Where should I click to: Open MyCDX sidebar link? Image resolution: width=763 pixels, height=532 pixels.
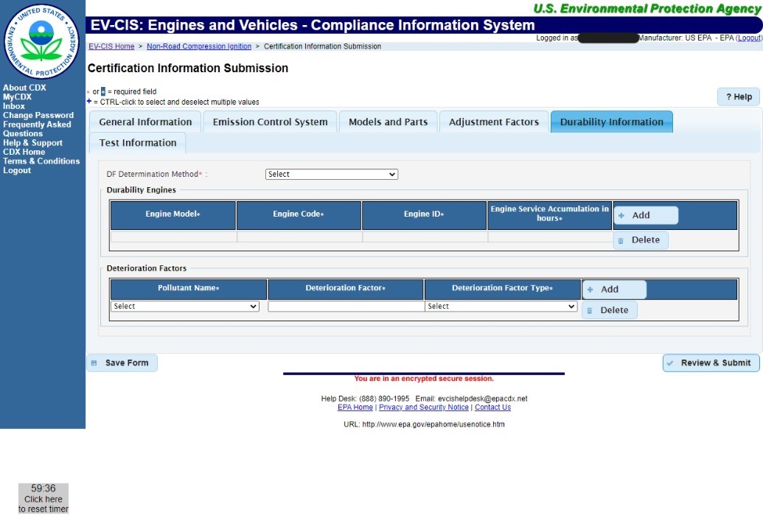(17, 97)
